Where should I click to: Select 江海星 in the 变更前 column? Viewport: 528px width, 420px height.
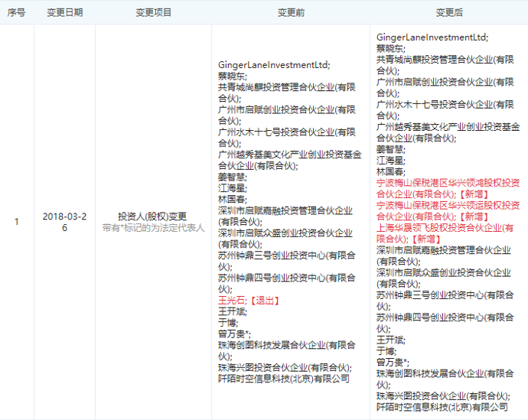(x=233, y=188)
